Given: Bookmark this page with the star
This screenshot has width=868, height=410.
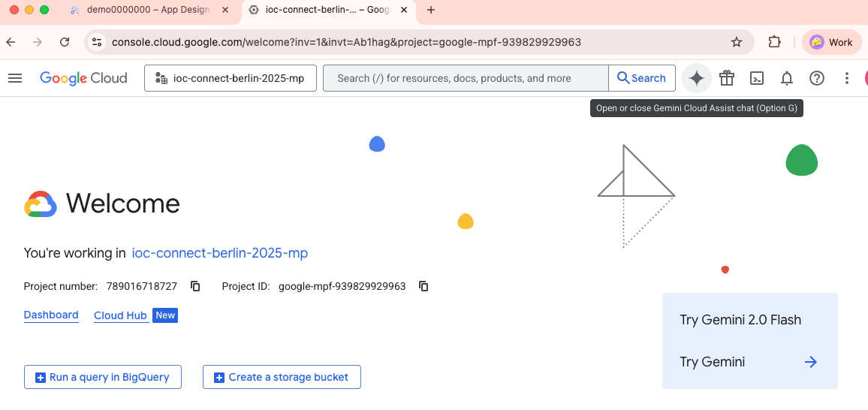Looking at the screenshot, I should 737,42.
